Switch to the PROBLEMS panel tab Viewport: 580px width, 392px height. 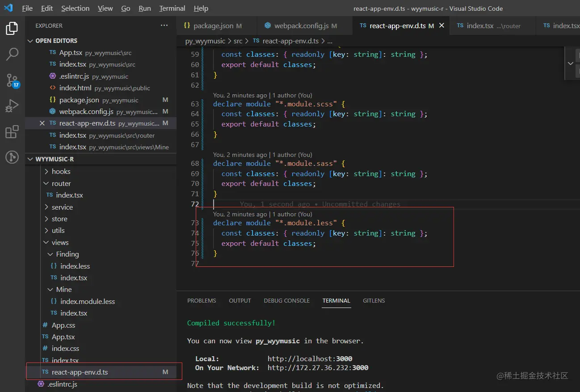(202, 301)
